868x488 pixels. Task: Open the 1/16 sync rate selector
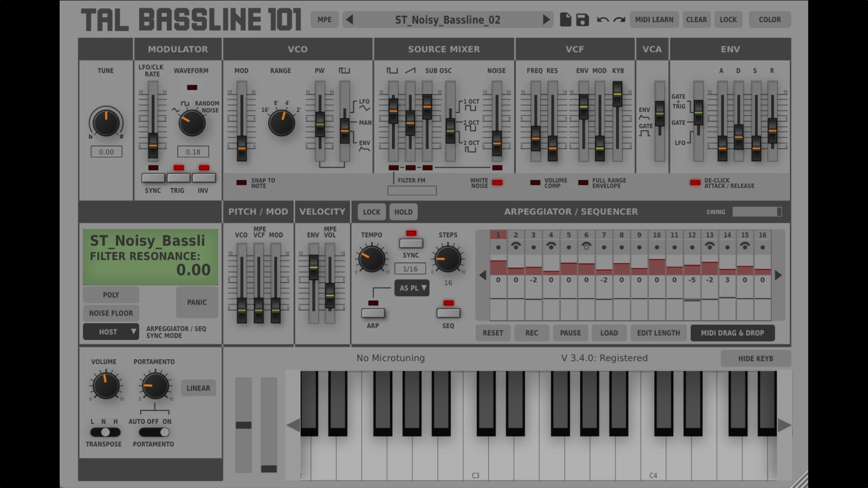[x=410, y=269]
